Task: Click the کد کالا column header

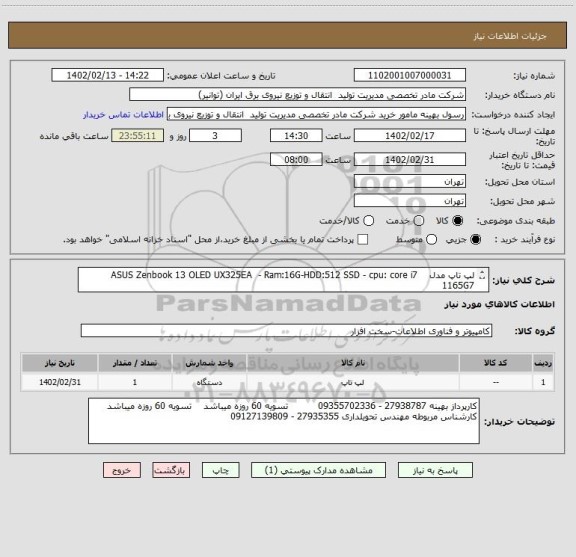Action: pyautogui.click(x=496, y=363)
